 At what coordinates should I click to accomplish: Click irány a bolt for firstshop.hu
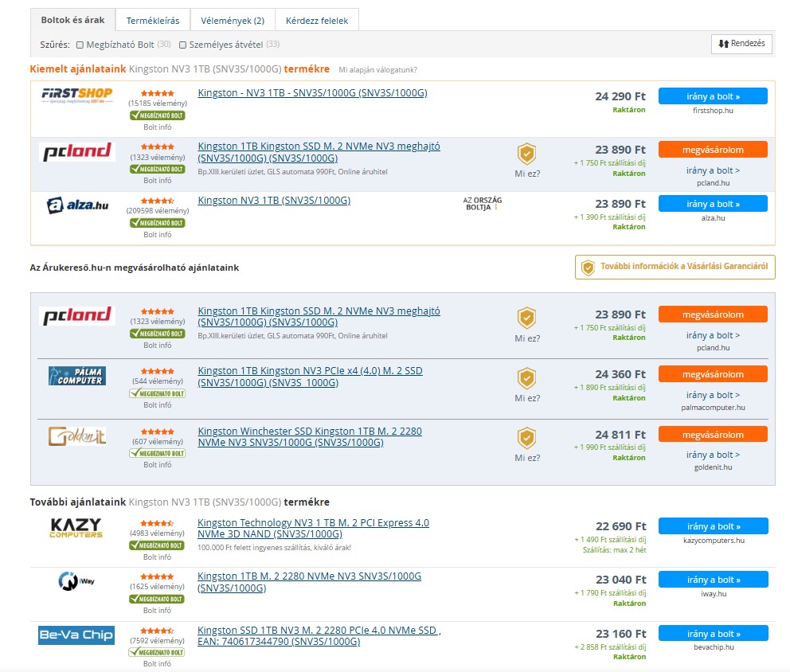(713, 96)
